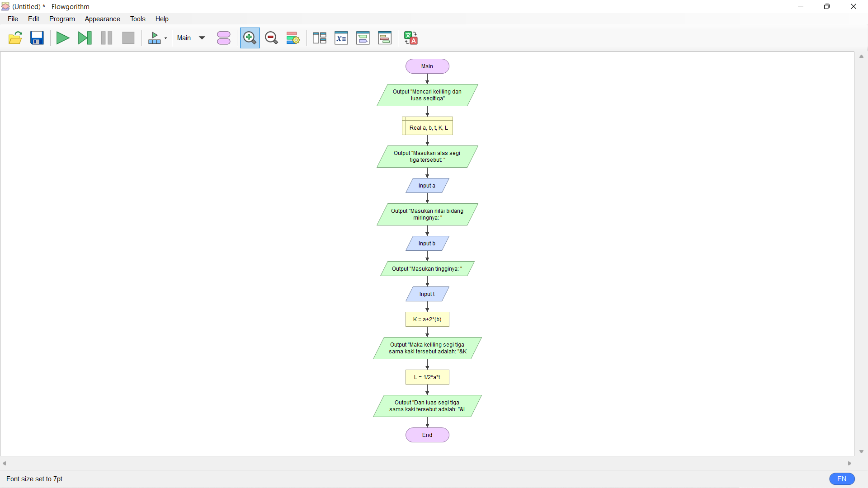
Task: Pause the running program
Action: (x=106, y=38)
